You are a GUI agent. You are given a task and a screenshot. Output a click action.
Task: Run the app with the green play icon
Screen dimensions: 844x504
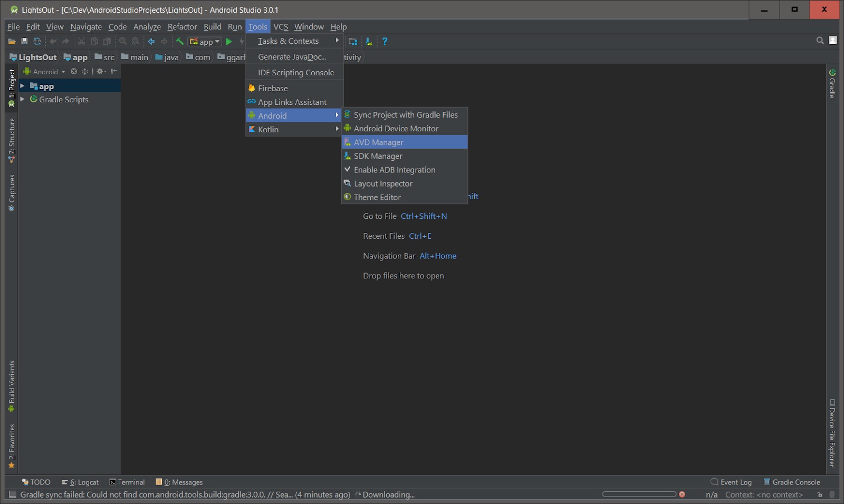(229, 41)
